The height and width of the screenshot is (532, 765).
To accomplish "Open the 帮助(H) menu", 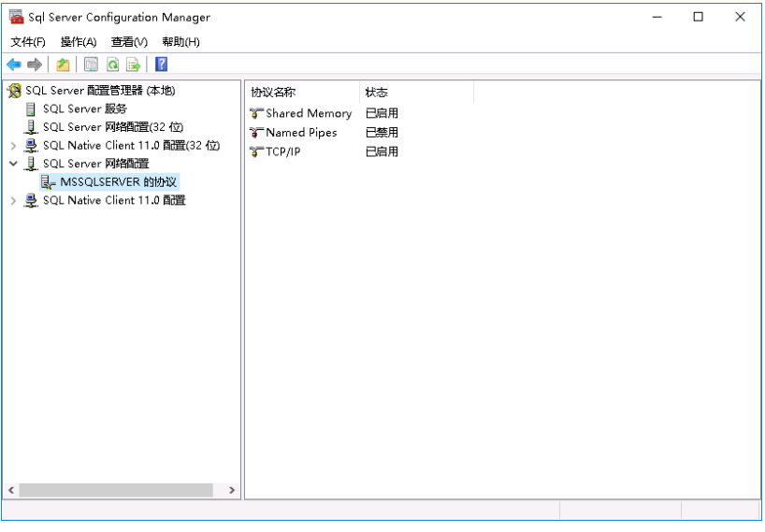I will [x=180, y=42].
